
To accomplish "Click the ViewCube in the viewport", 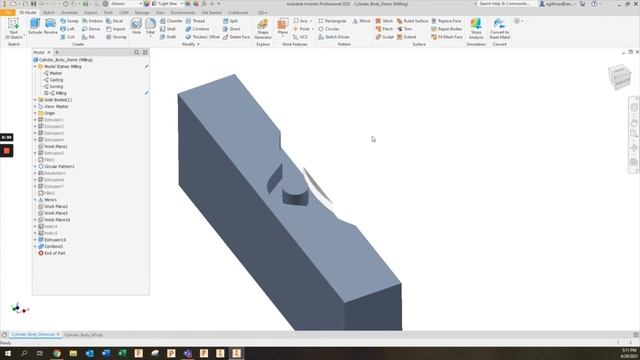I will pos(619,76).
